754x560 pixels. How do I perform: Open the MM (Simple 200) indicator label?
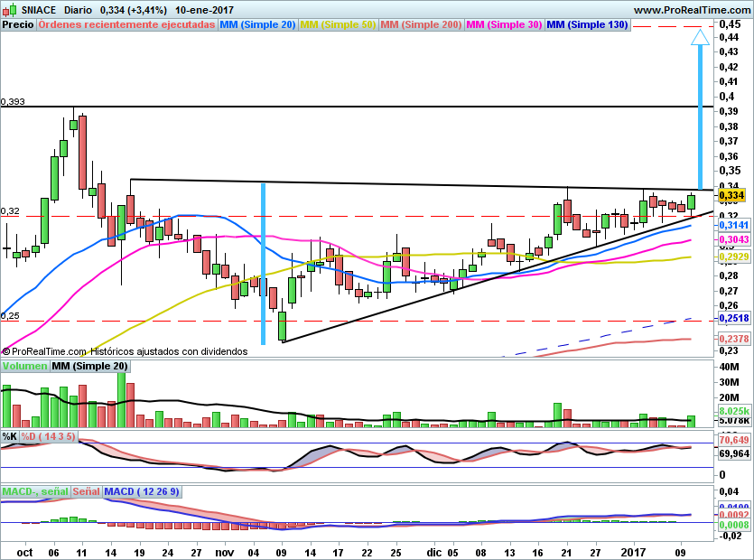point(421,25)
